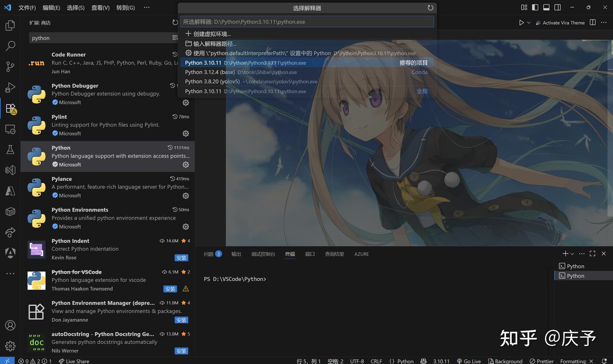Open the Remote Explorer view
This screenshot has width=613, height=364.
[x=10, y=129]
